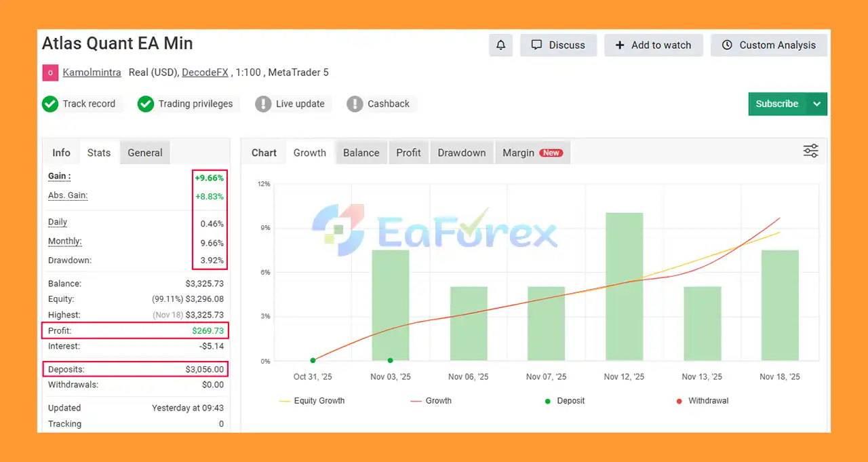Visit the DecodeFX broker link
The width and height of the screenshot is (868, 462).
click(x=205, y=72)
